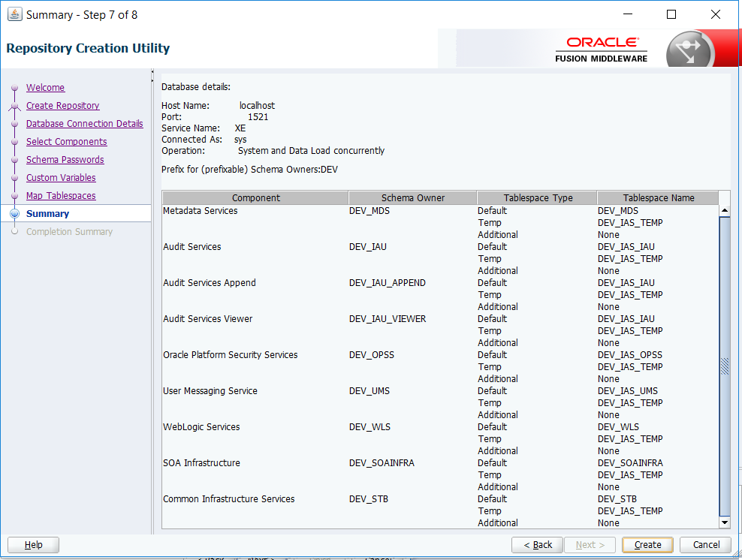Click the scrollbar down arrow on the table

point(725,521)
